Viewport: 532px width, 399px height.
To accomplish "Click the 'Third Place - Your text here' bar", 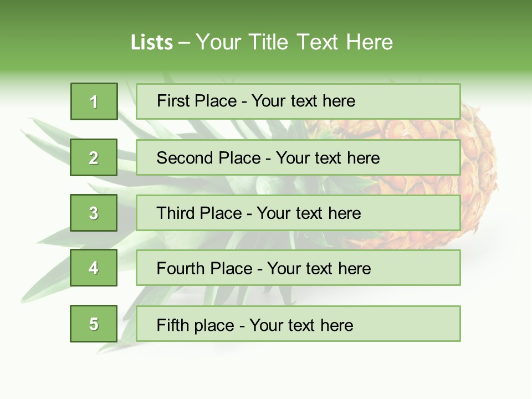I will pyautogui.click(x=298, y=213).
